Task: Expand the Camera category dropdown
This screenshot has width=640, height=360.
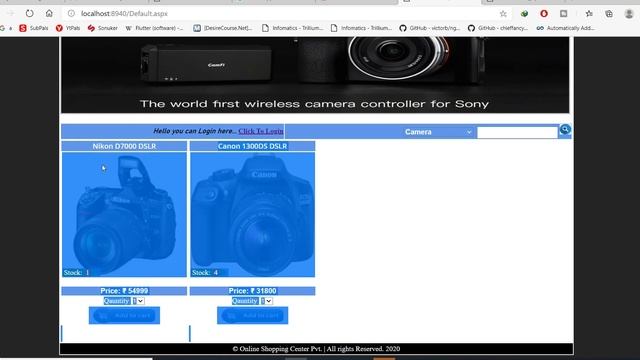Action: pos(438,132)
